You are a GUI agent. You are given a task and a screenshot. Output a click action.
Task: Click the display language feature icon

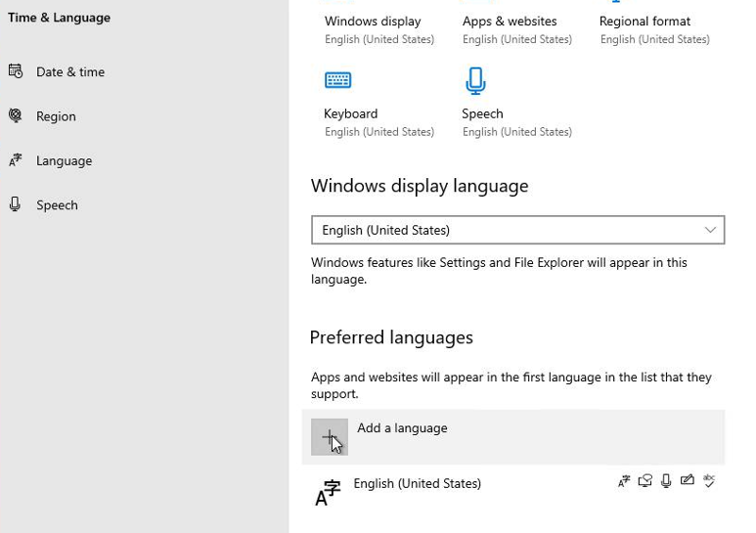click(624, 481)
